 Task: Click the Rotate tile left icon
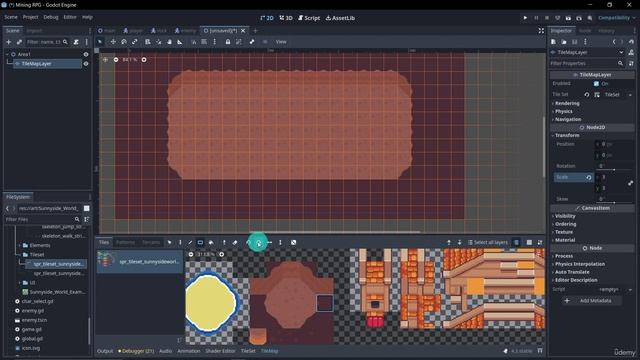pyautogui.click(x=248, y=242)
